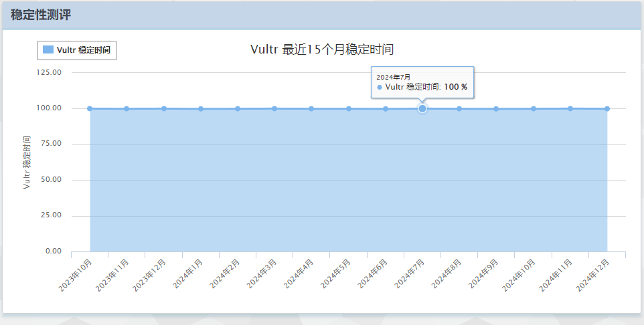Click the tooltip value 100 %
The image size is (644, 325).
[x=455, y=87]
